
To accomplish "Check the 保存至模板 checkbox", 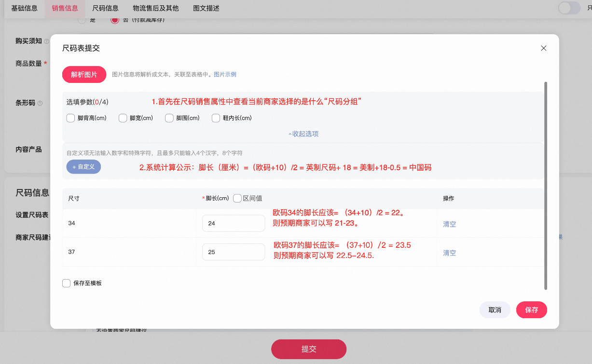I will click(67, 283).
